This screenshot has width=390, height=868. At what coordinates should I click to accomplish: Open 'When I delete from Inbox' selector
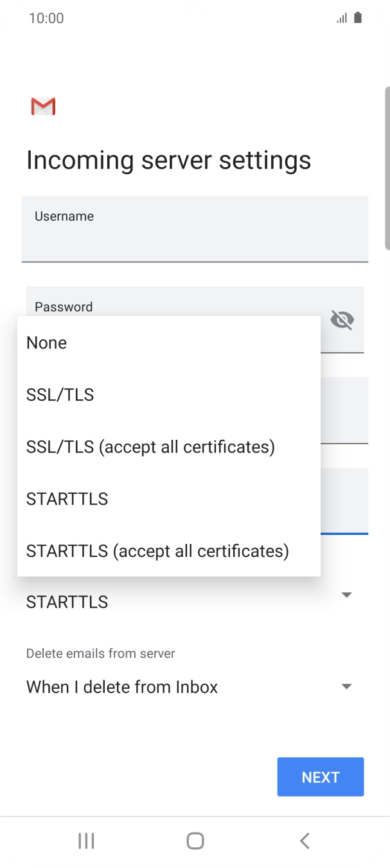pos(122,687)
